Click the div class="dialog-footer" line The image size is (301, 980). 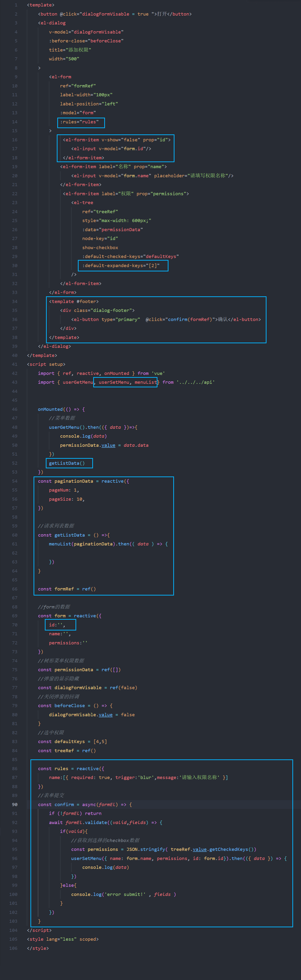[97, 310]
